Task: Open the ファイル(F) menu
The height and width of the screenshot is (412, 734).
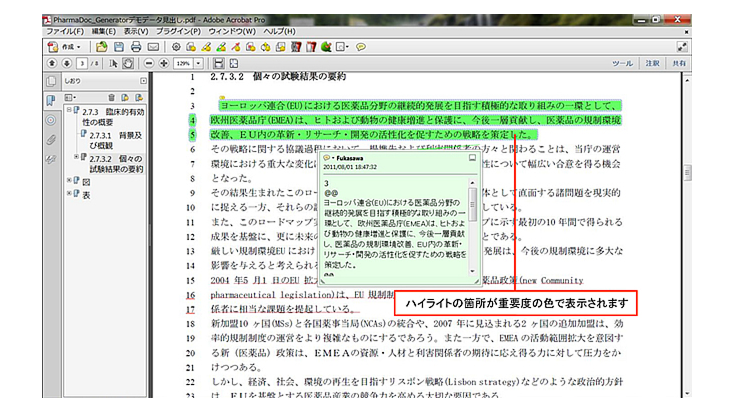Action: 62,31
